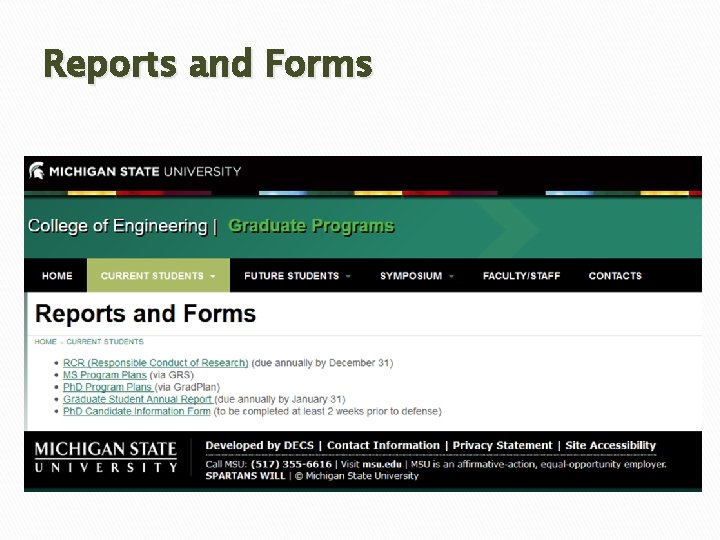This screenshot has width=720, height=540.
Task: Open the SYMPOSIUM menu item
Action: click(x=411, y=276)
